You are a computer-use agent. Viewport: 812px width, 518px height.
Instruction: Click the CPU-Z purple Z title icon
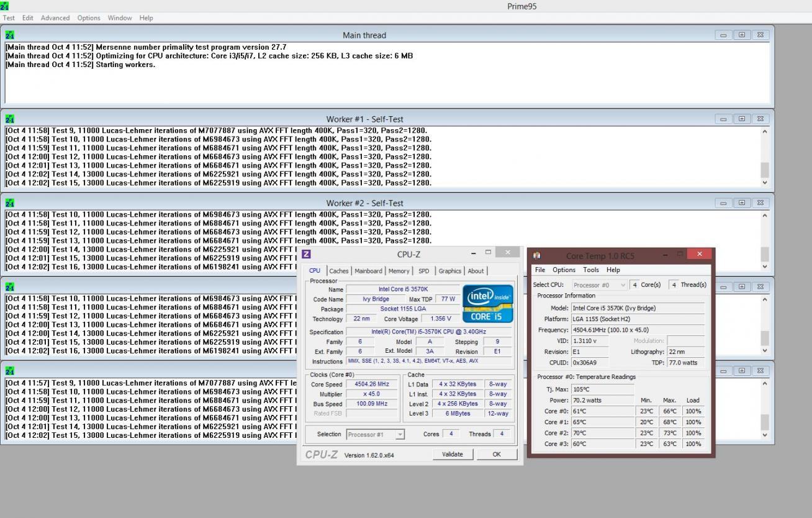click(x=306, y=253)
